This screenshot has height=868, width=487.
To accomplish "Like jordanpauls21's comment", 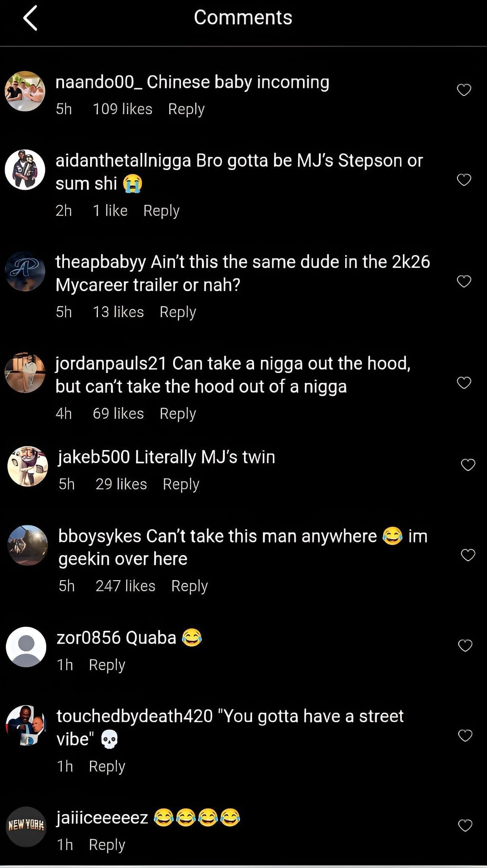I will click(x=464, y=383).
